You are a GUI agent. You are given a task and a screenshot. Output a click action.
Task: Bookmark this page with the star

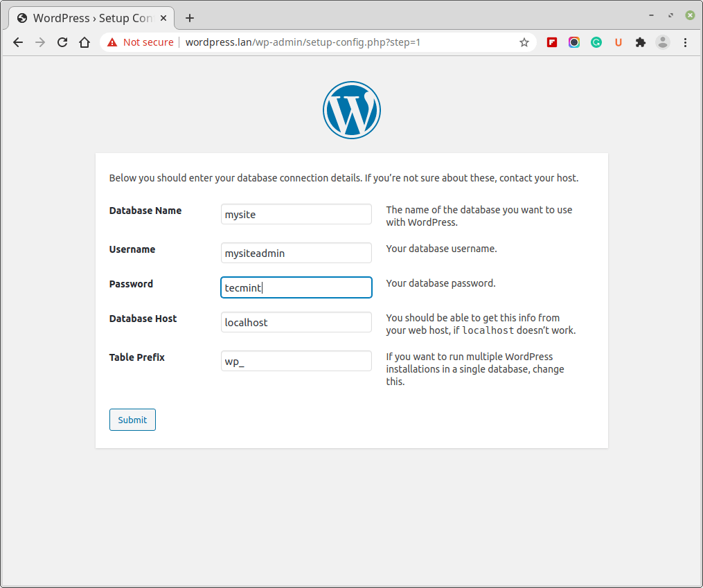pyautogui.click(x=524, y=42)
